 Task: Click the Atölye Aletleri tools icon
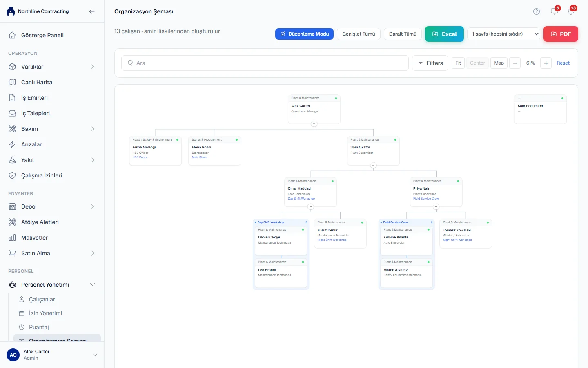(12, 222)
